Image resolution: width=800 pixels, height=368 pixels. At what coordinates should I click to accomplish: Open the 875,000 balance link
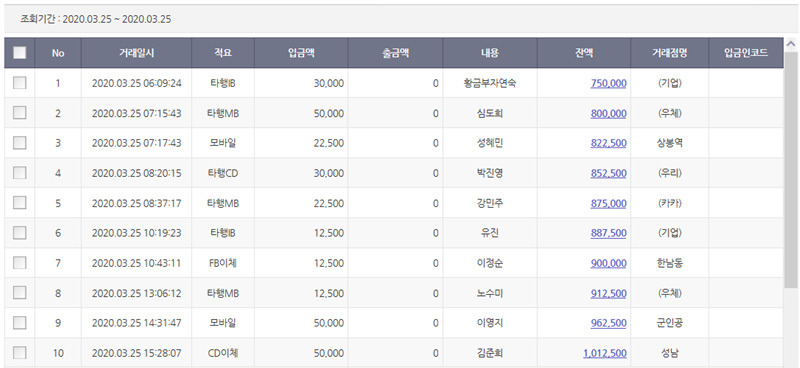[x=608, y=204]
